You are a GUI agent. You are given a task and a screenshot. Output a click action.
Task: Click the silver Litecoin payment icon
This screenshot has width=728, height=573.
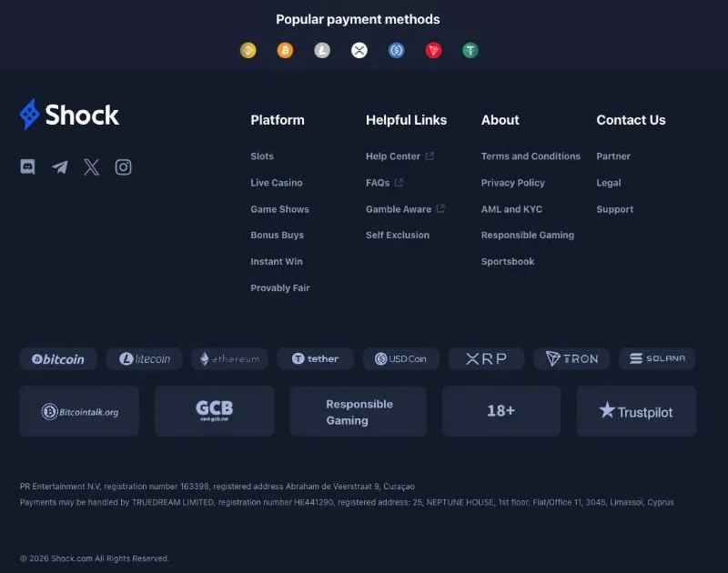tap(322, 50)
